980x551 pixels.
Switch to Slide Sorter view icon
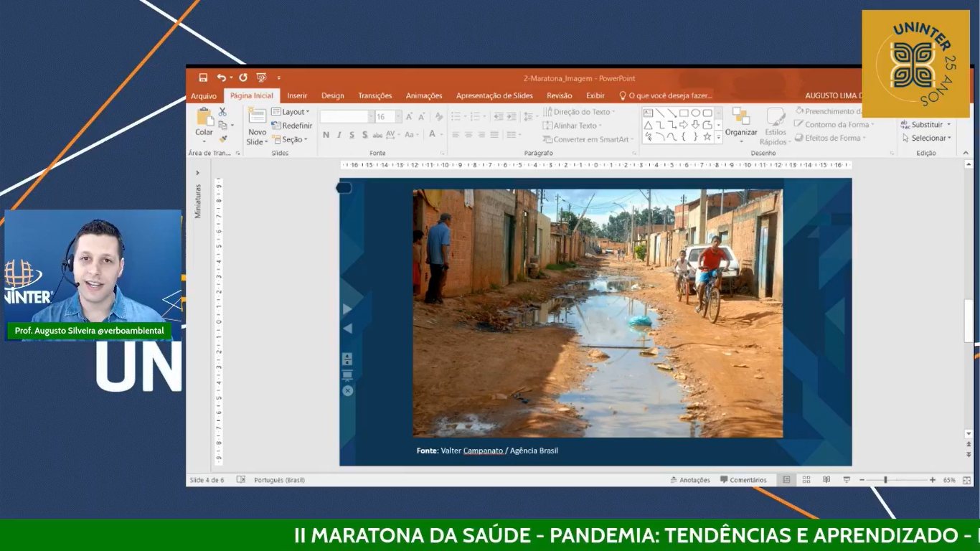[806, 480]
